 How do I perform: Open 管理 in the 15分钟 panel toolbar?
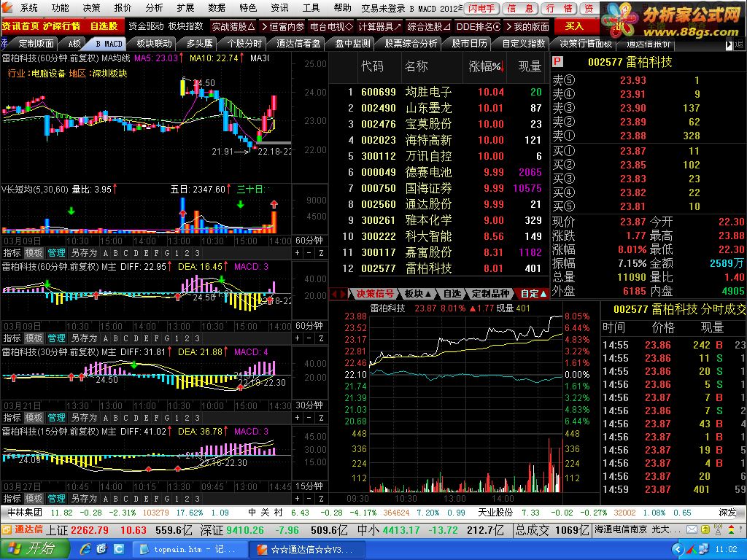coord(56,499)
